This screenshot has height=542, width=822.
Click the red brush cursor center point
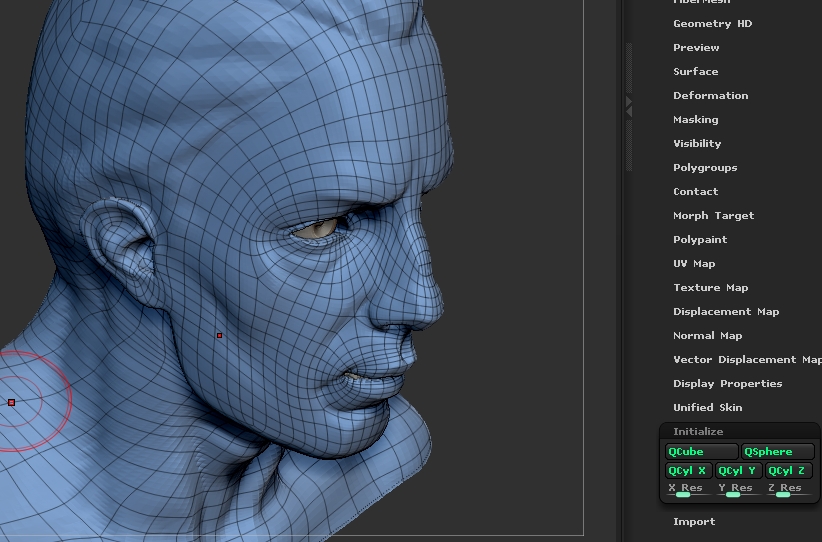pos(11,402)
